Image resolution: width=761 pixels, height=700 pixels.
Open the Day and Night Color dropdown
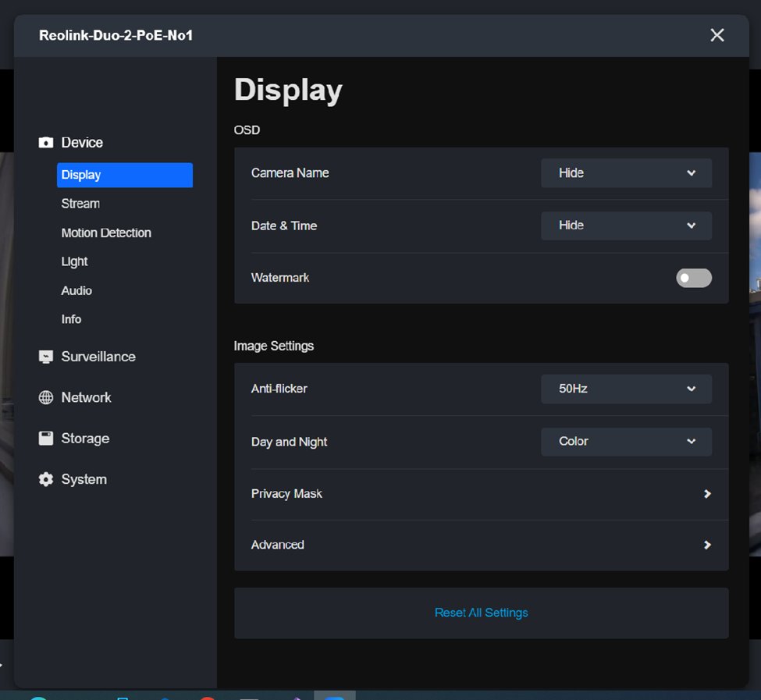(626, 442)
